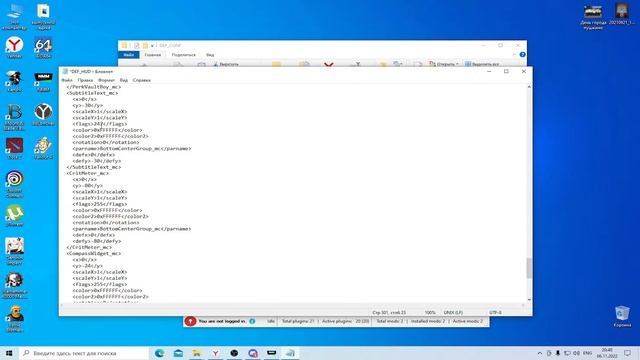Click the <CompassWidget_mc> line
Viewport: 640px width, 360px height.
(93, 253)
